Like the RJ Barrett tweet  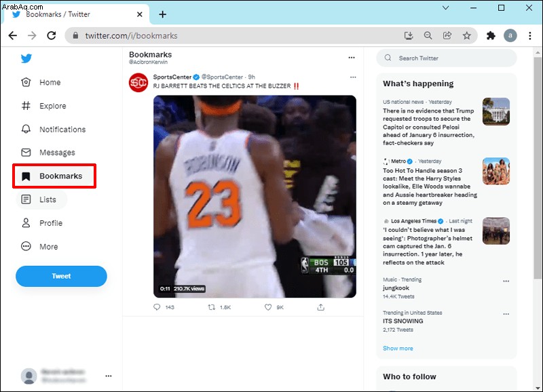pos(268,307)
